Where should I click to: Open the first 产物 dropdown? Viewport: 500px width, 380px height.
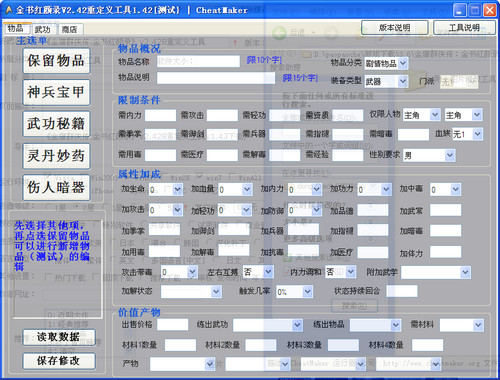pos(183,364)
